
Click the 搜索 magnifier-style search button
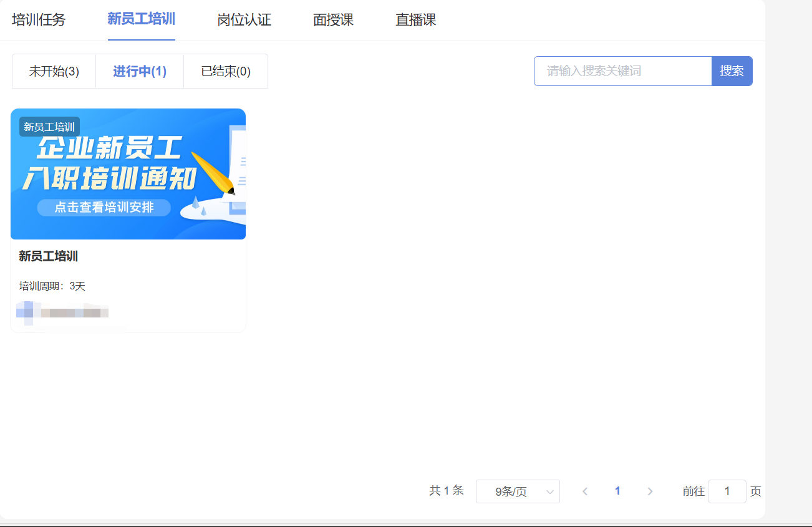point(732,70)
